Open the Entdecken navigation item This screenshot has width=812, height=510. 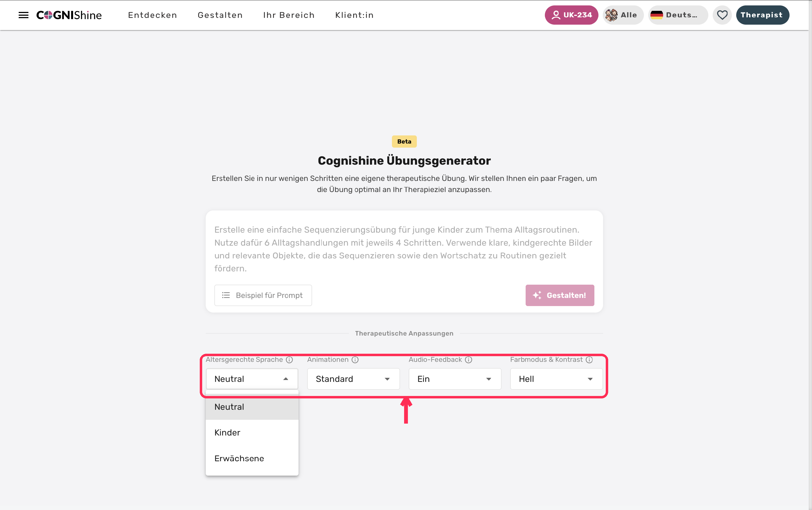152,15
